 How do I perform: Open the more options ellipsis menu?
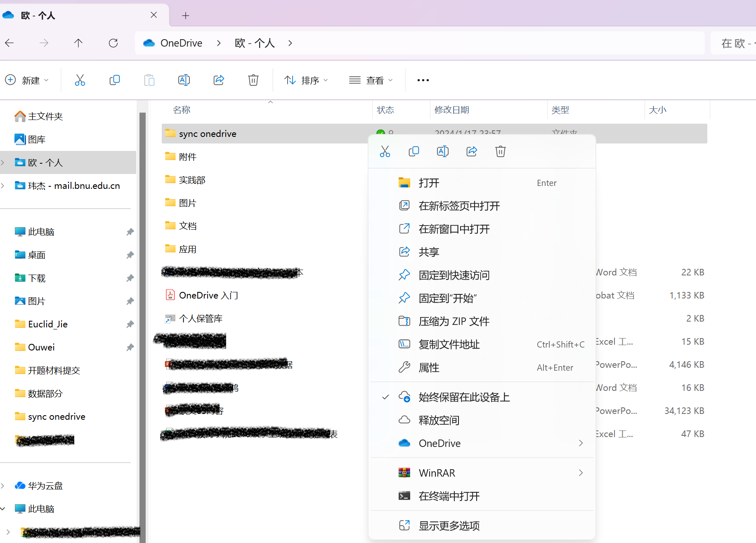423,80
